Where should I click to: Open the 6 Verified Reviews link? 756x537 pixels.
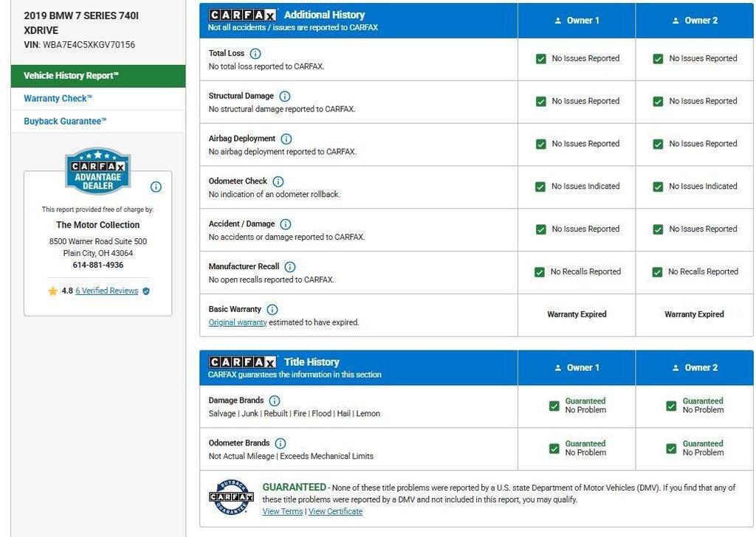click(x=106, y=291)
